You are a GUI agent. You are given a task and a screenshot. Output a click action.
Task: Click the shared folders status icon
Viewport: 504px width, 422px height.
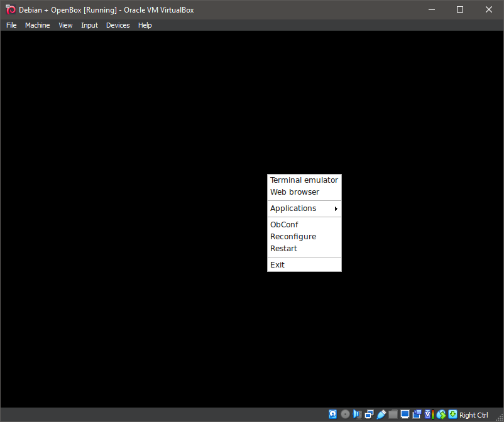(393, 414)
